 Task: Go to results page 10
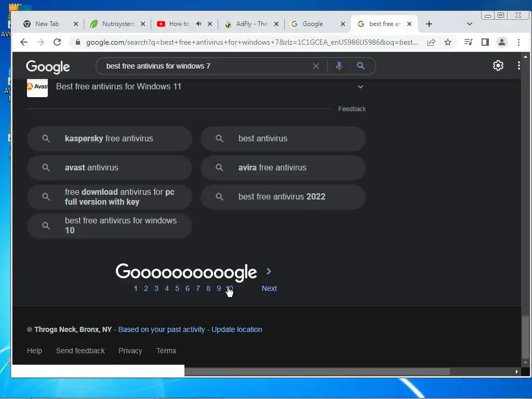[x=229, y=288]
